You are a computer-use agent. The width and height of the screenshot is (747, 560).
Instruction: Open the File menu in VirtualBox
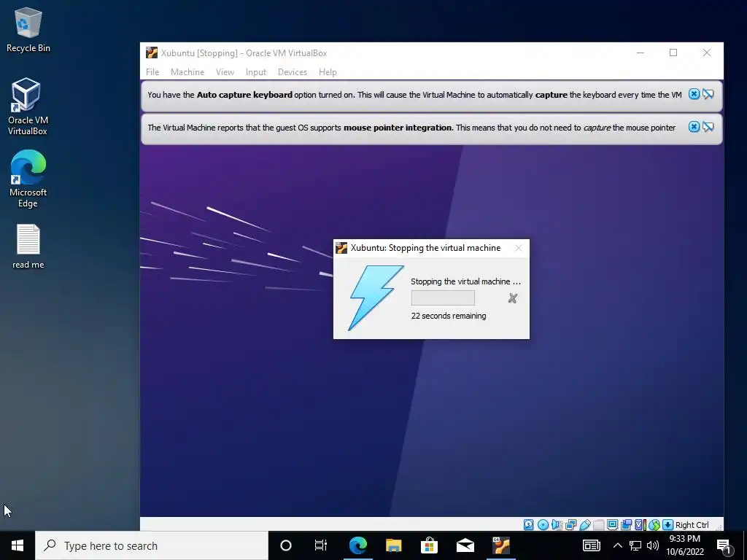(152, 72)
